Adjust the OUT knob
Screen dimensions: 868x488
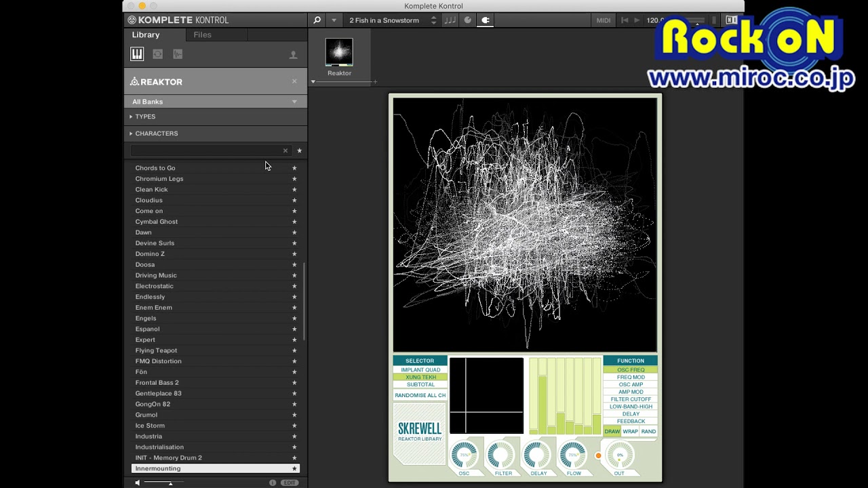click(x=620, y=455)
